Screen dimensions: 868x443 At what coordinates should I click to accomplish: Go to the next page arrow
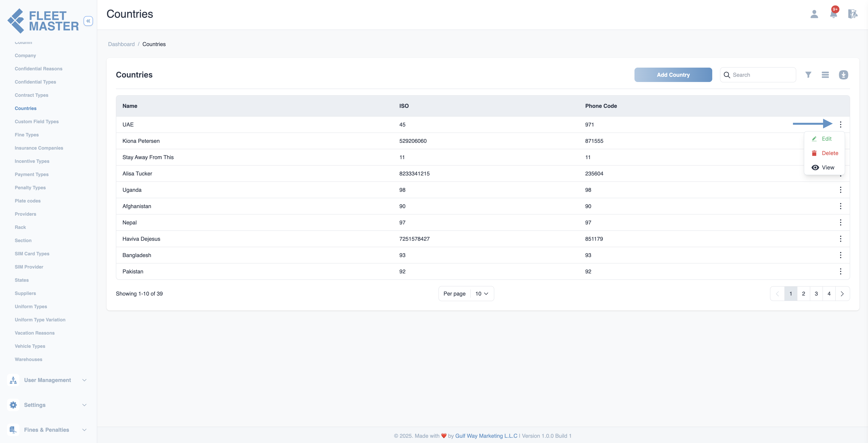(x=842, y=294)
